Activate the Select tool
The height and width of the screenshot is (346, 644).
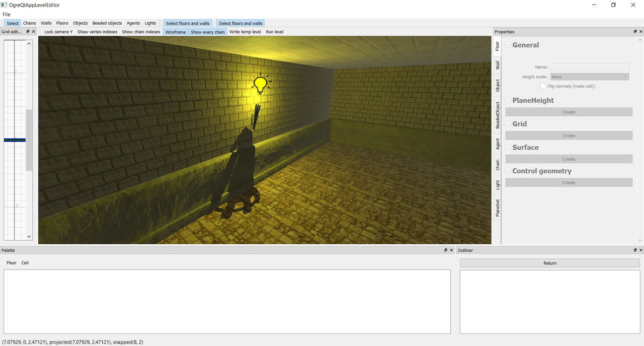(13, 23)
